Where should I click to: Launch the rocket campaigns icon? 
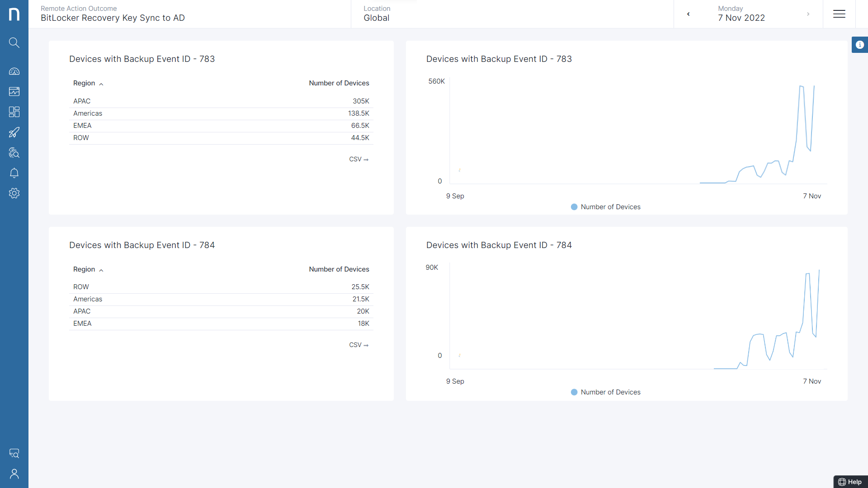point(14,132)
